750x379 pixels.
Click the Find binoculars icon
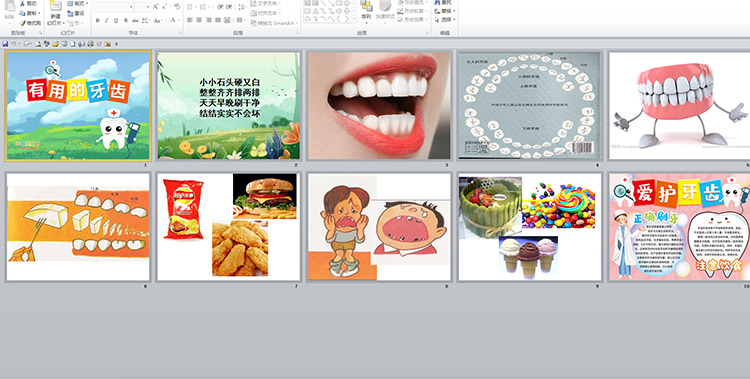[x=438, y=2]
